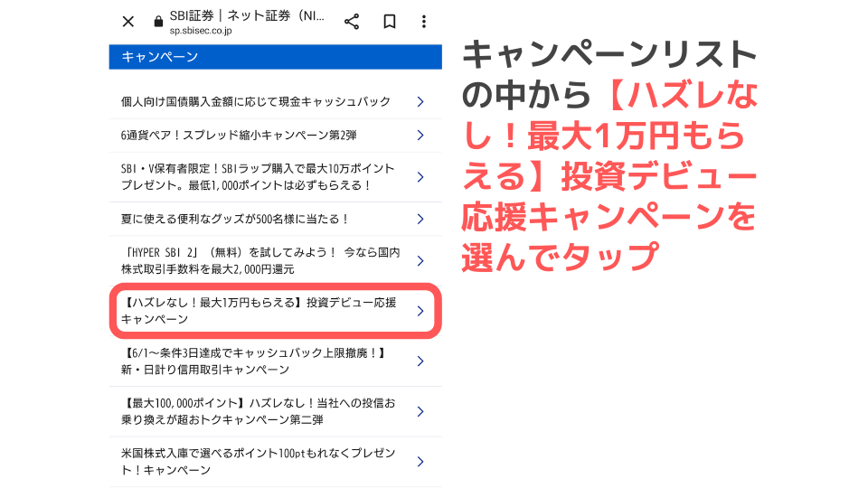The height and width of the screenshot is (488, 868).
Task: Tap the share icon in browser bar
Action: coord(352,22)
